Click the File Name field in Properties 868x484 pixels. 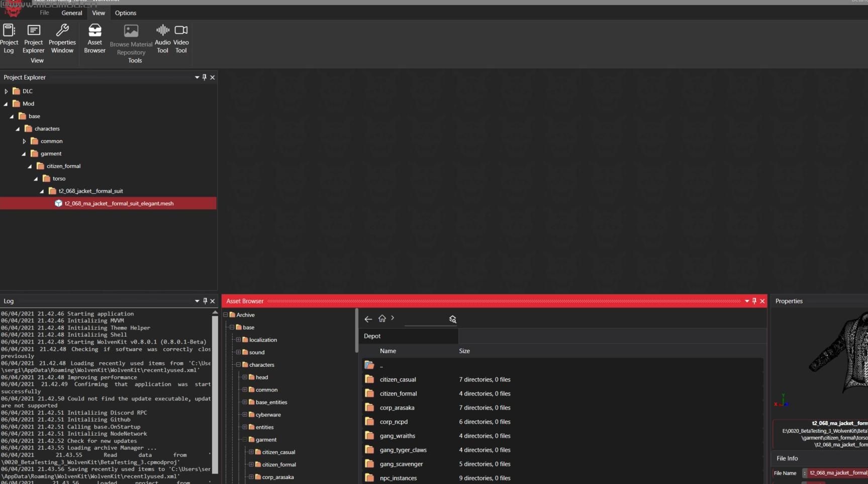[x=837, y=473]
